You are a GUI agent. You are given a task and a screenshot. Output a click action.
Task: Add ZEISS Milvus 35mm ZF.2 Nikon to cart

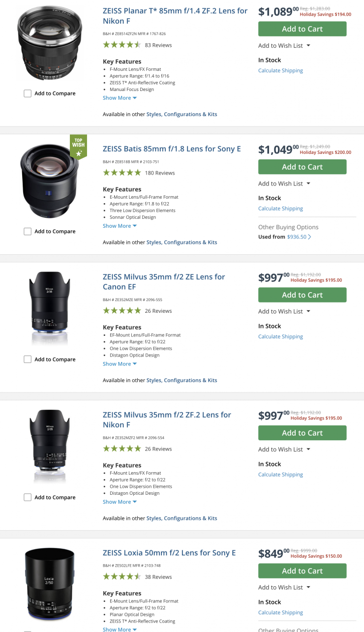pos(302,433)
